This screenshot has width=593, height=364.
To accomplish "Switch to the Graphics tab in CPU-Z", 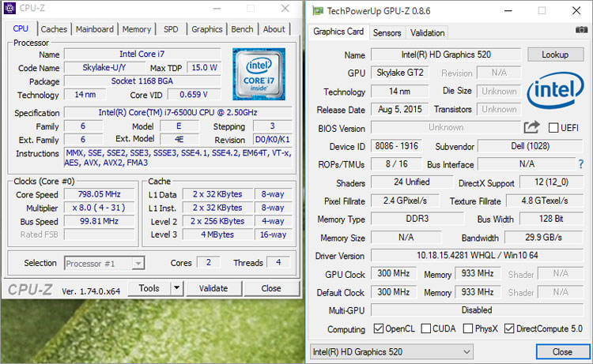I will 207,29.
